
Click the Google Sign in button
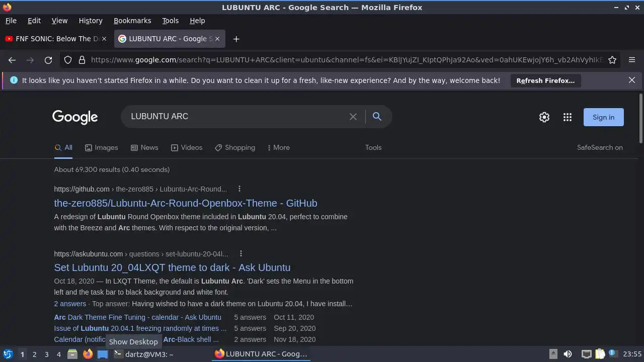point(603,117)
